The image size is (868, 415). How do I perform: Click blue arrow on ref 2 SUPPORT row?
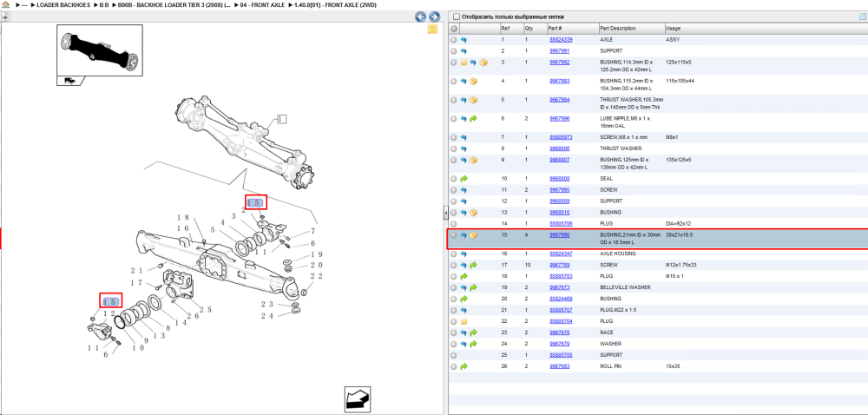coord(464,51)
